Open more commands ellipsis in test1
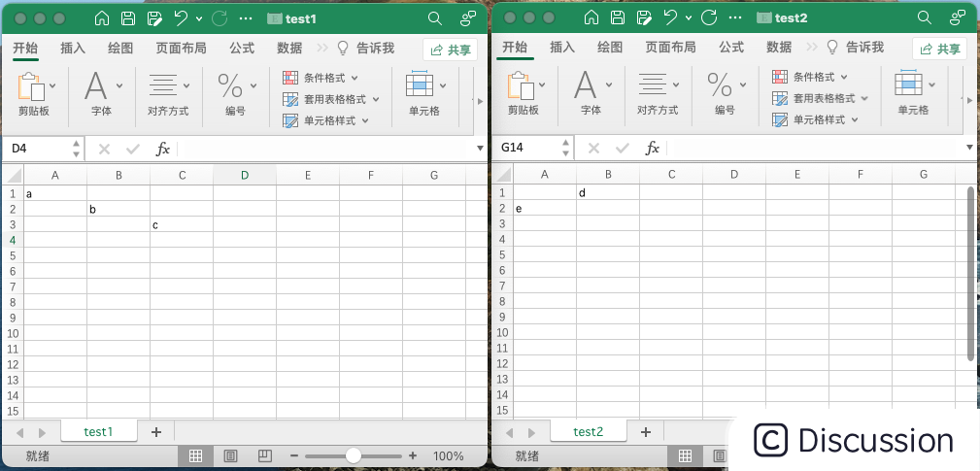This screenshot has width=980, height=471. 247,18
